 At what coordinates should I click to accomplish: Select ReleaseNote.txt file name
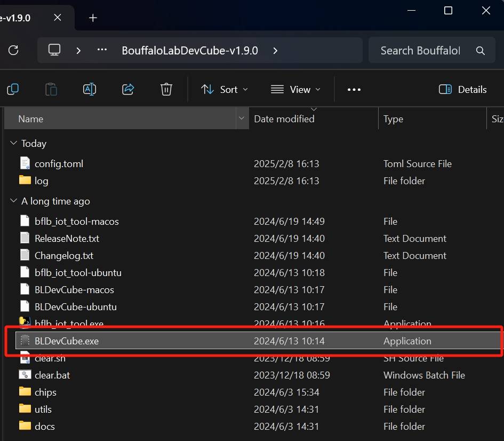pyautogui.click(x=67, y=238)
